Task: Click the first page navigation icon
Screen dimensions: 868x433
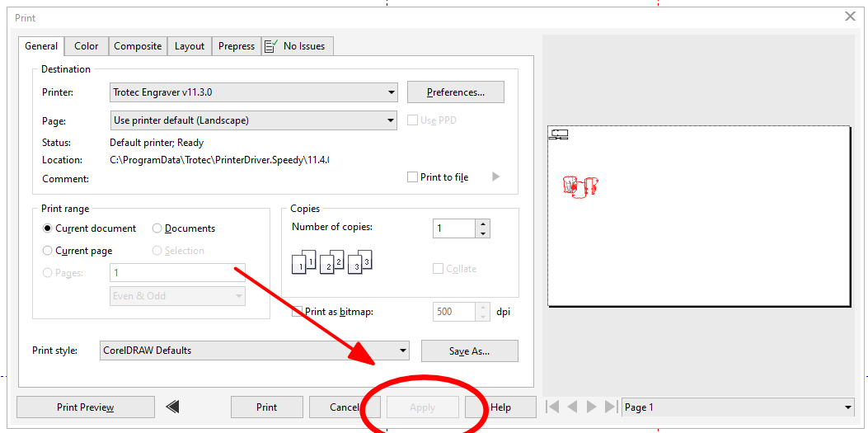Action: (x=552, y=407)
